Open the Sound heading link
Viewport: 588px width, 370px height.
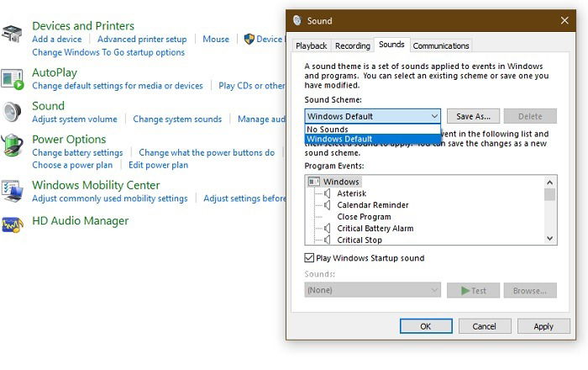click(x=48, y=106)
